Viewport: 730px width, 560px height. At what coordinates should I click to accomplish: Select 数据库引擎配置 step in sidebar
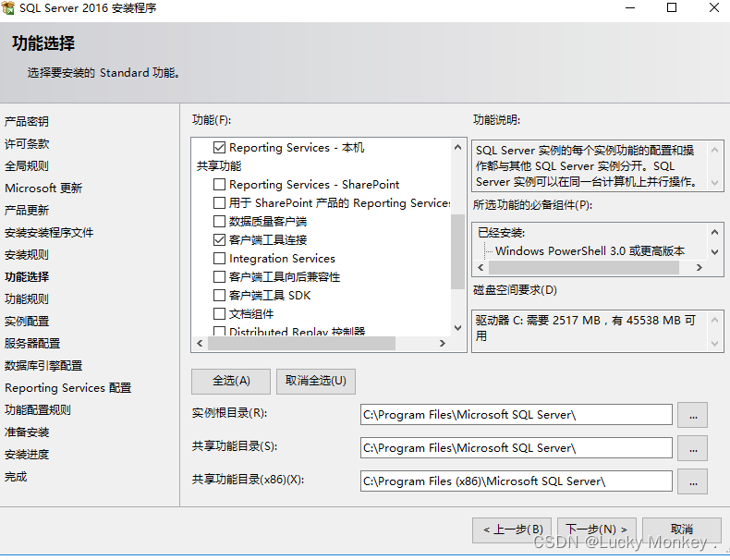43,365
